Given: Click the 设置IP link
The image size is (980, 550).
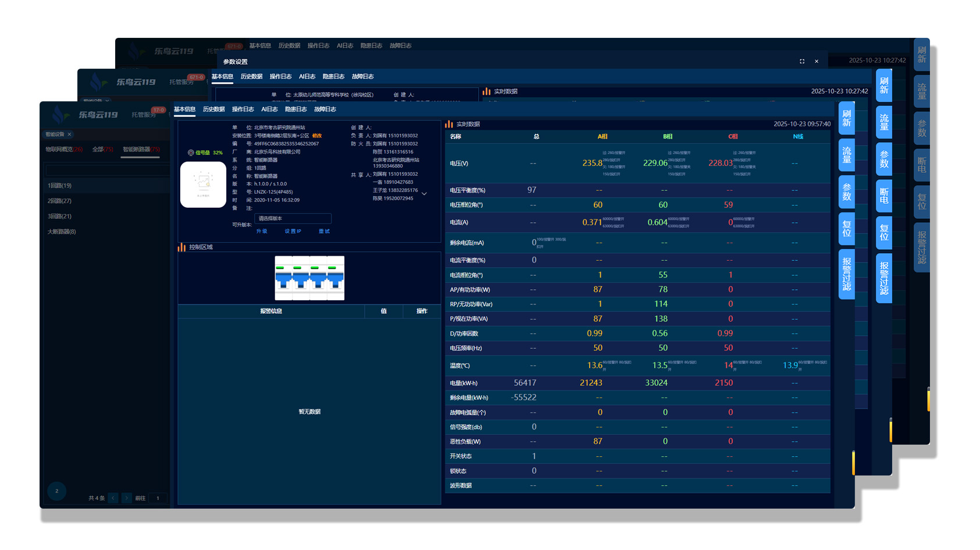Looking at the screenshot, I should click(x=293, y=231).
